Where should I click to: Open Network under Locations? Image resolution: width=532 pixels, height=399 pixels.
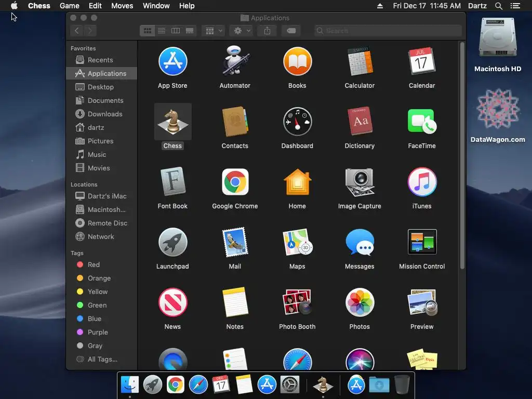pyautogui.click(x=101, y=237)
